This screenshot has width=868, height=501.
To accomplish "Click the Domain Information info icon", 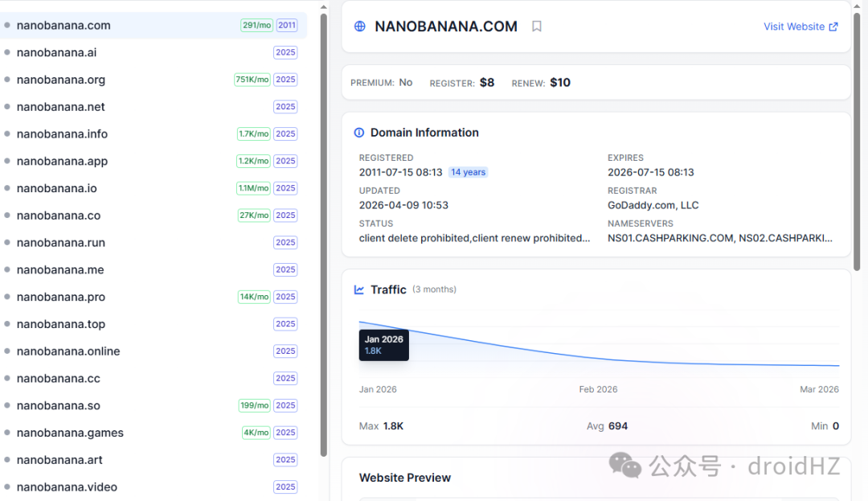I will coord(358,133).
